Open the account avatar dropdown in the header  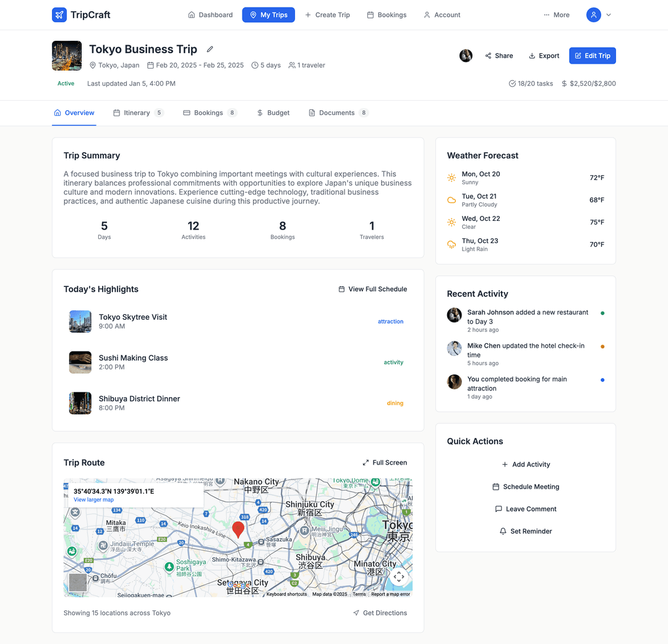click(x=599, y=14)
